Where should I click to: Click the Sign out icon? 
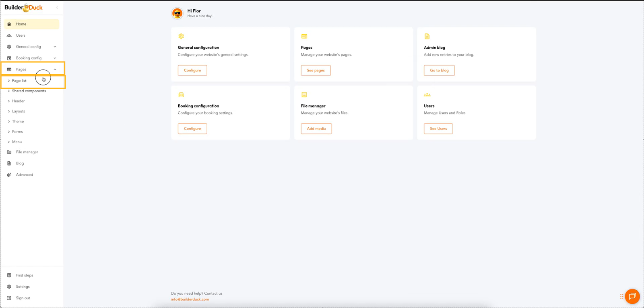[9, 298]
